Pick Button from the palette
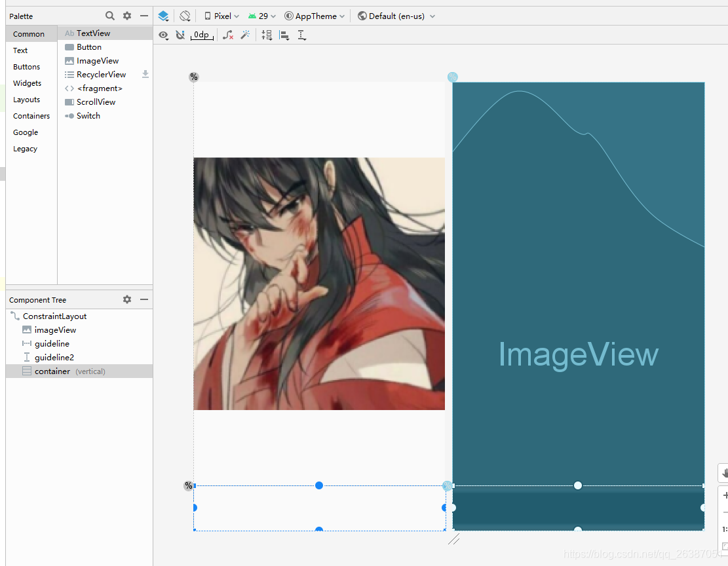728x566 pixels. (x=105, y=47)
